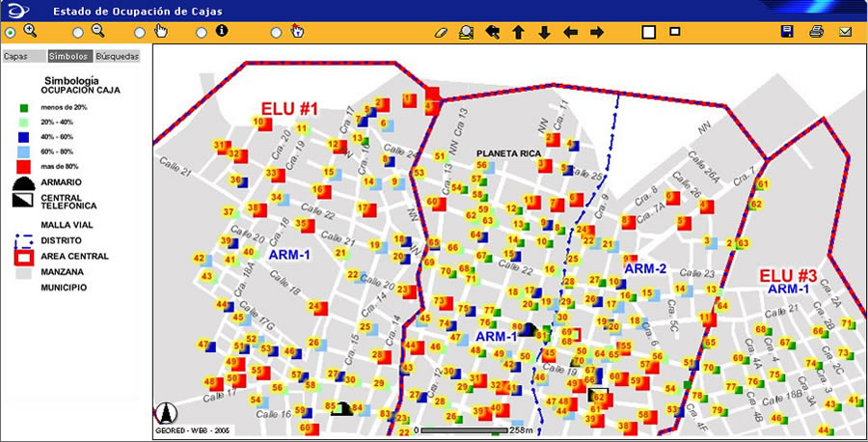Click the application logo in title bar
This screenshot has height=442, width=868.
click(x=19, y=11)
